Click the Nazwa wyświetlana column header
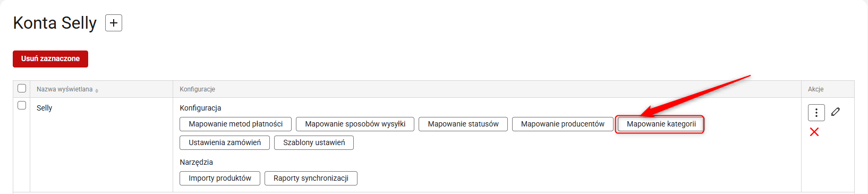Screen dimensions: 868x194 coord(64,89)
